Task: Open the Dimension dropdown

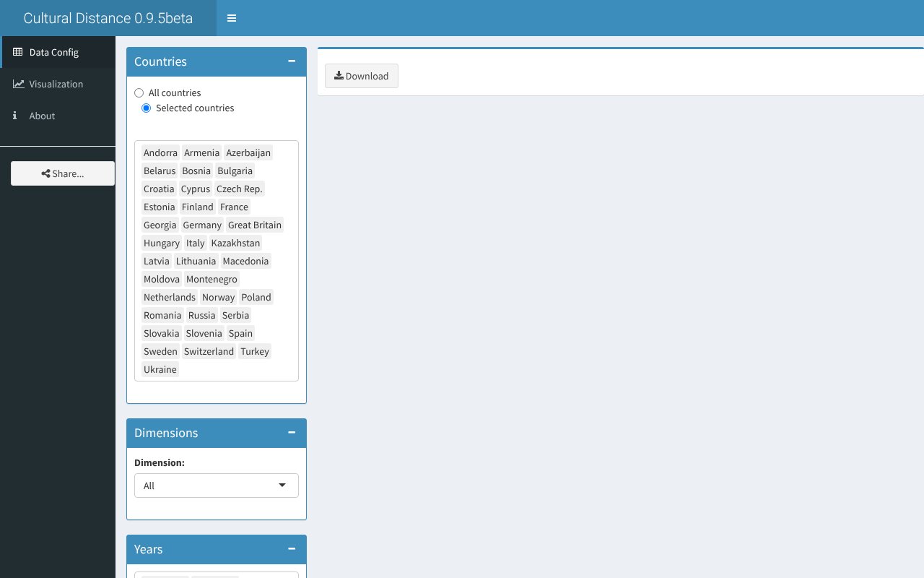Action: pyautogui.click(x=217, y=486)
